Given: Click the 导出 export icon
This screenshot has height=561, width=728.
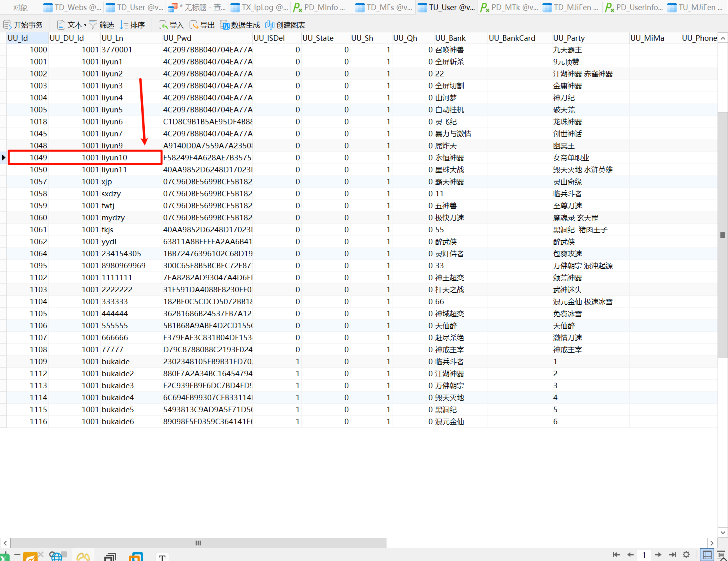Looking at the screenshot, I should 194,25.
